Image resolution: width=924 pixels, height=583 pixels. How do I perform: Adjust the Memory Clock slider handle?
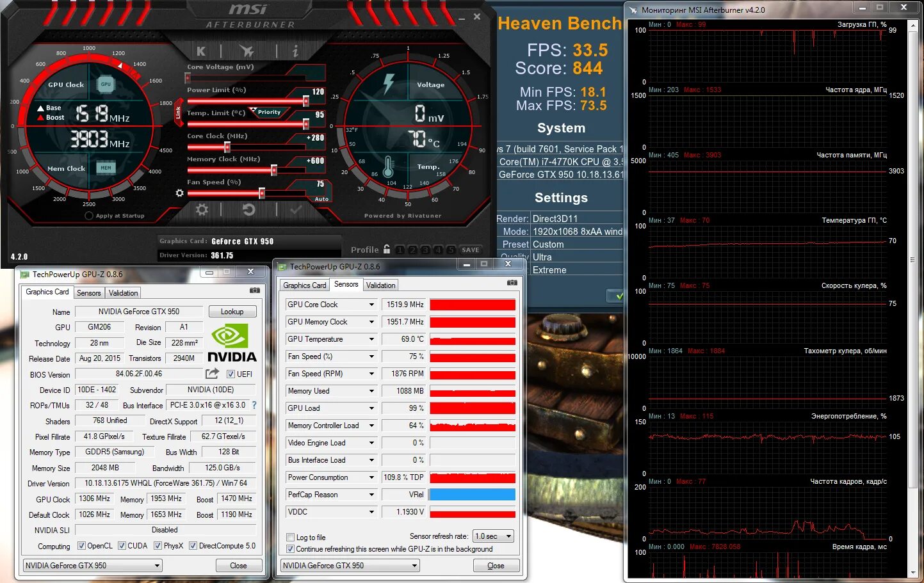pos(274,170)
